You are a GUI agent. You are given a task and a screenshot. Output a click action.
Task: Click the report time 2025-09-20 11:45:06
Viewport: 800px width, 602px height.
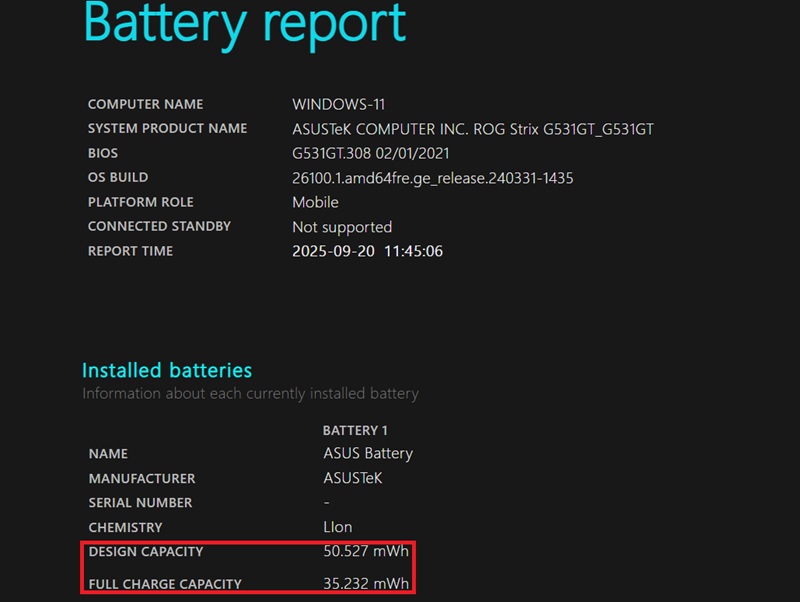click(x=367, y=251)
